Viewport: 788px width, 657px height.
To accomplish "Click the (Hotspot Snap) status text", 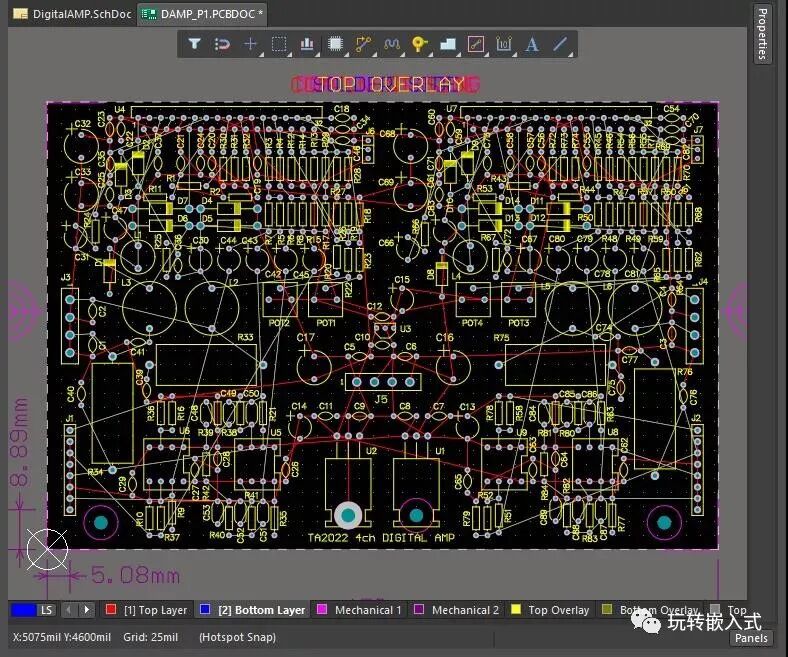I will [x=237, y=637].
